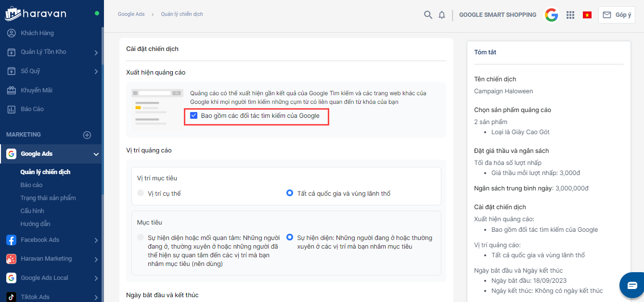
Task: Expand Sổ Quỹ submenu arrow
Action: [96, 72]
